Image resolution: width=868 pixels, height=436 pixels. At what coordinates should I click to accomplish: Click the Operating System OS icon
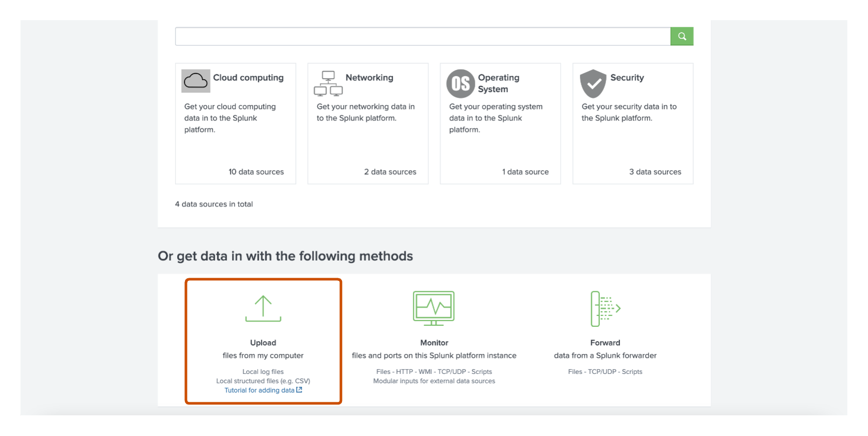click(x=460, y=84)
